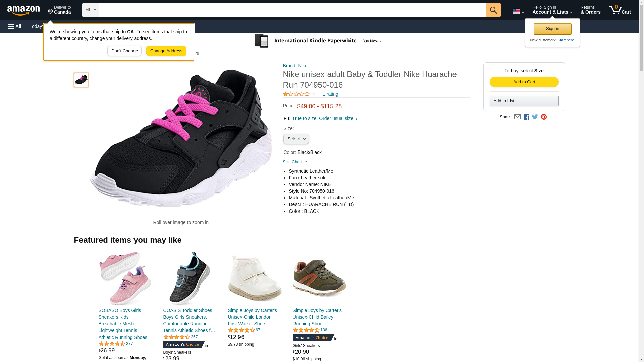The image size is (644, 362).
Task: Open the country flag language selector
Action: [518, 12]
